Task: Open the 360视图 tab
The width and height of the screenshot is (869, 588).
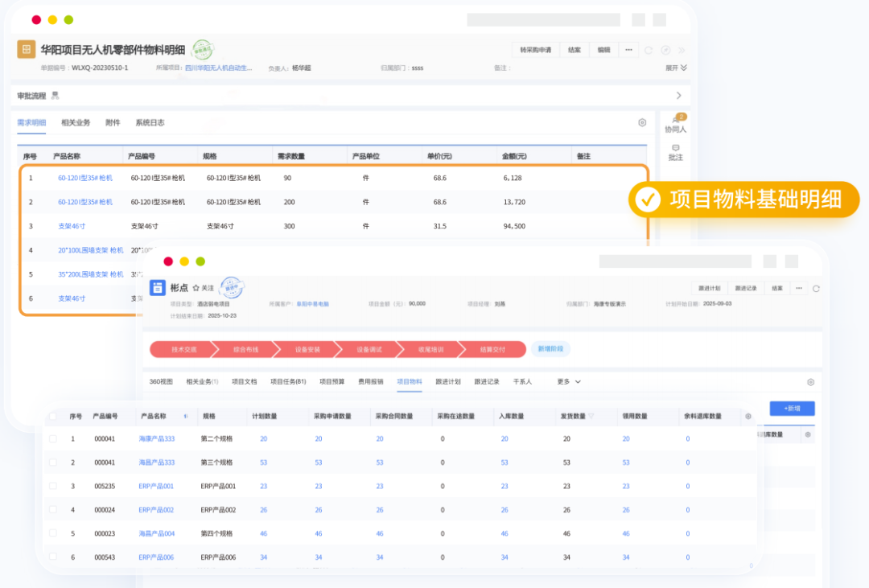Action: pyautogui.click(x=161, y=382)
